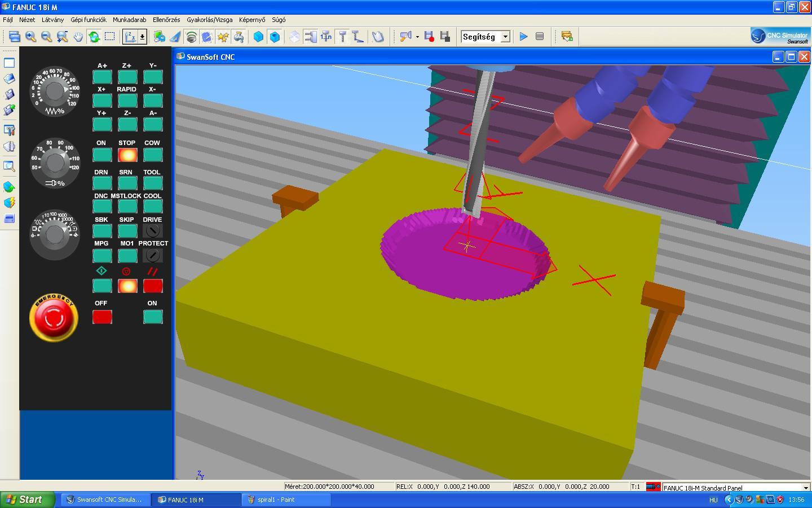
Task: Click the two yellow stars icon
Action: pos(223,37)
